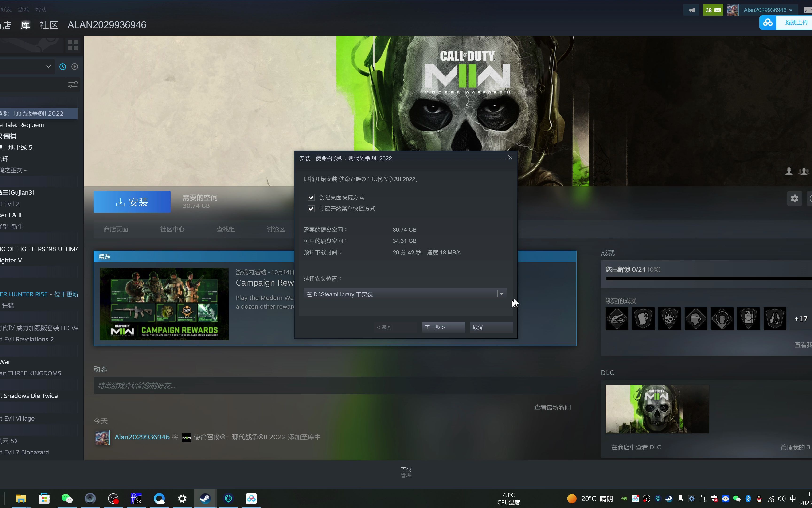Image resolution: width=812 pixels, height=508 pixels.
Task: Select MONSTER HUNTER RISE in library list
Action: pyautogui.click(x=39, y=294)
